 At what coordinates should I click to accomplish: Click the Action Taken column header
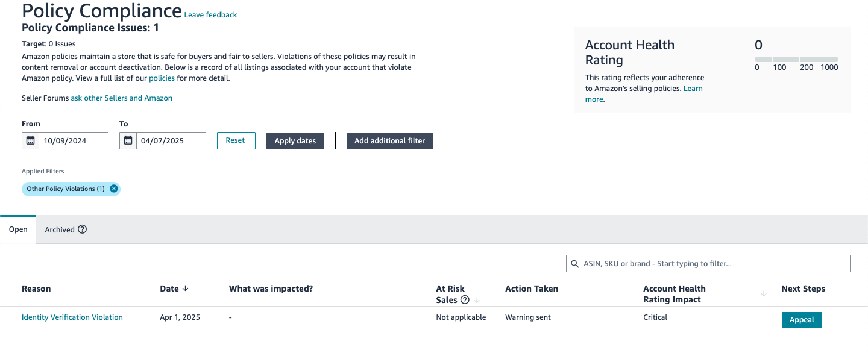coord(532,289)
